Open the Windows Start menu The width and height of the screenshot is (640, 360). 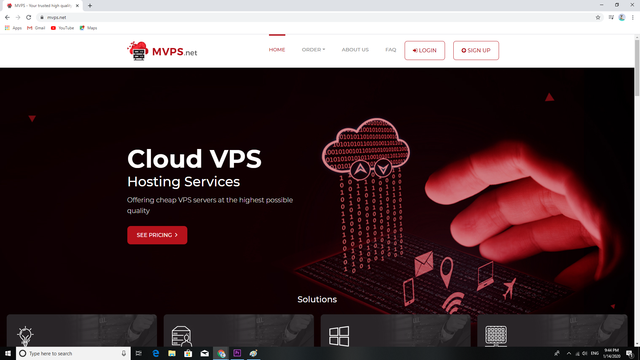click(x=8, y=353)
